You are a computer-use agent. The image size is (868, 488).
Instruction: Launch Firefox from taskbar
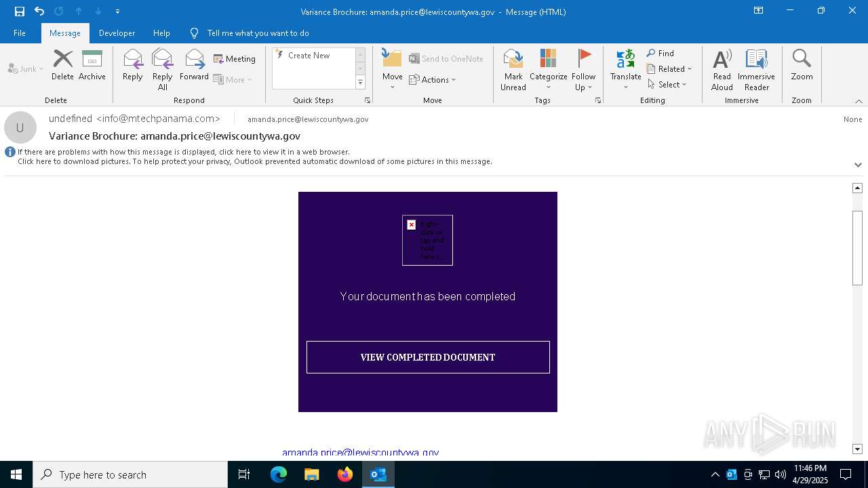coord(345,474)
